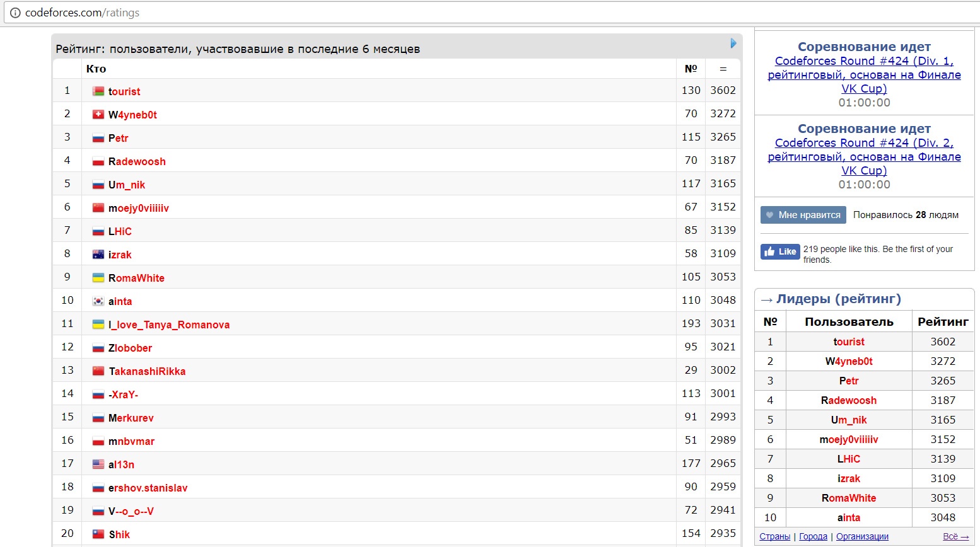Click the flag icon next to LHiC
Image resolution: width=980 pixels, height=547 pixels.
click(x=98, y=231)
